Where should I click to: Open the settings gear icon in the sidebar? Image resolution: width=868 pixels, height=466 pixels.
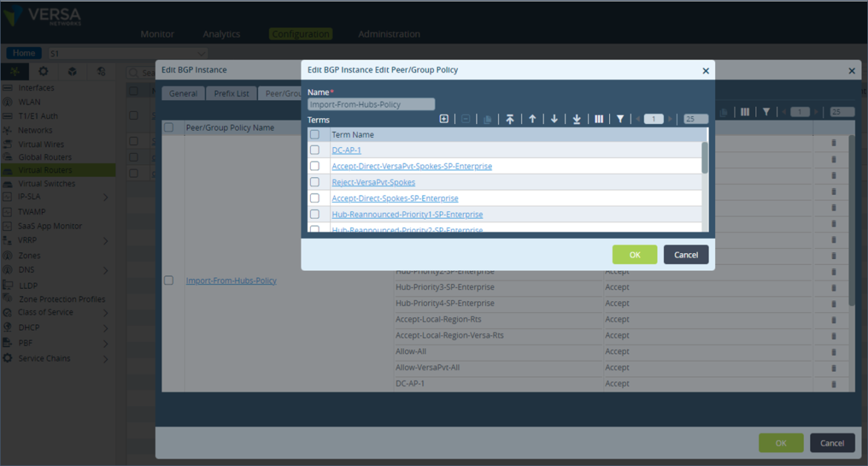click(x=43, y=71)
